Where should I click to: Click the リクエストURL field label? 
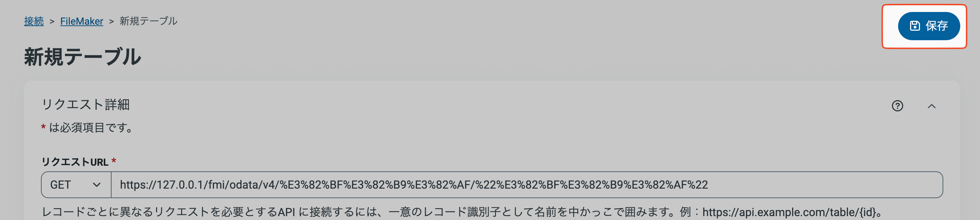point(74,162)
